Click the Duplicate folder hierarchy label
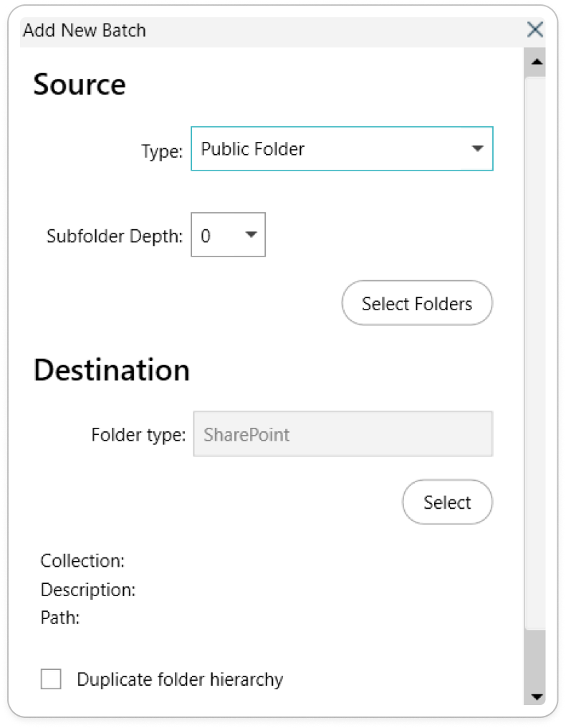 [x=180, y=679]
